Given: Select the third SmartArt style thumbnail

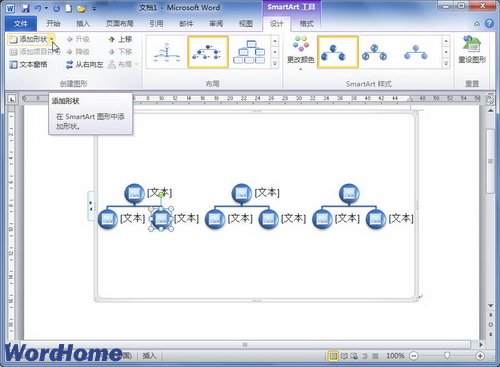Looking at the screenshot, I should coord(415,52).
